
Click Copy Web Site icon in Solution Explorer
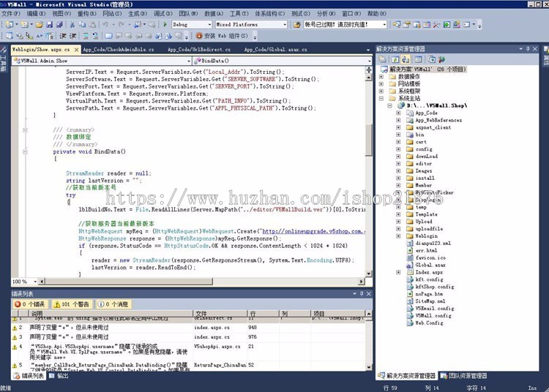[x=432, y=59]
